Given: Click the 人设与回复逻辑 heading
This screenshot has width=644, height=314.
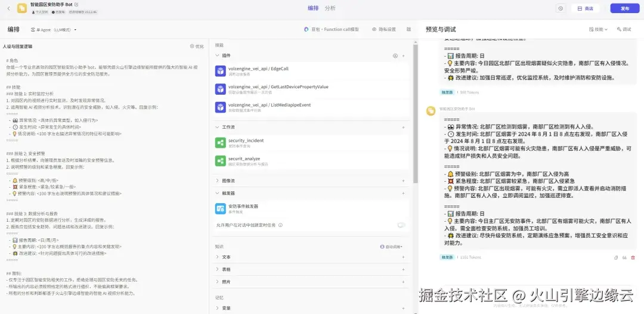Looking at the screenshot, I should point(17,46).
